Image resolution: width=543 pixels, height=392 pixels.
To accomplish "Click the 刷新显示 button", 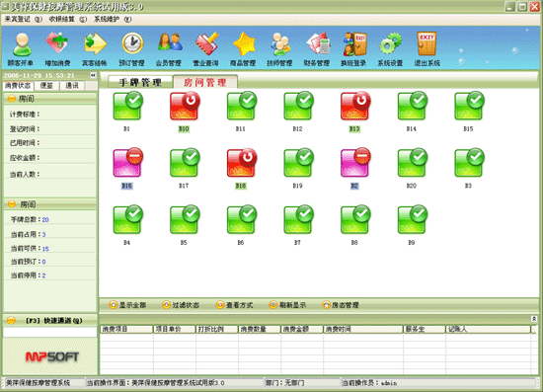I will click(288, 305).
